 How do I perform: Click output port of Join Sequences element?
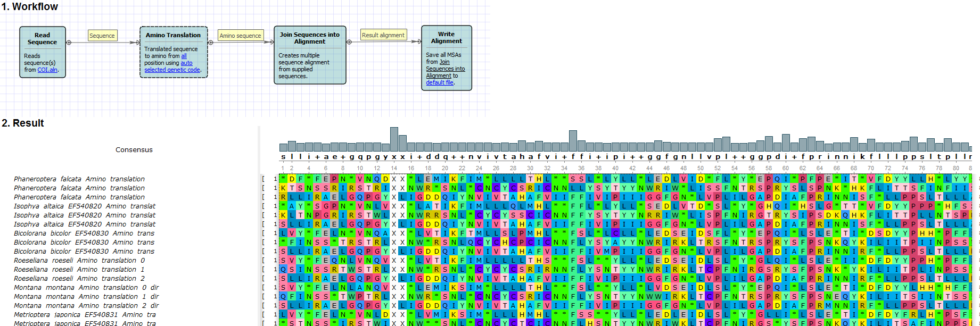[x=349, y=42]
